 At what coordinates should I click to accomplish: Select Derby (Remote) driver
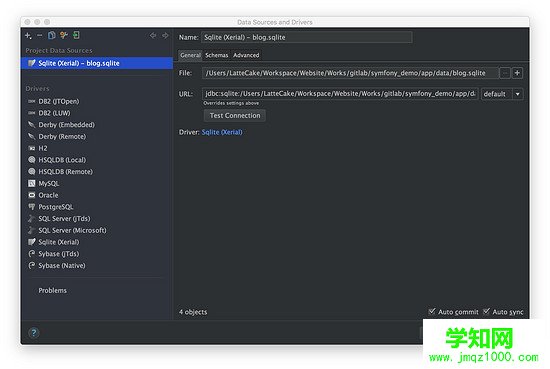[x=62, y=136]
